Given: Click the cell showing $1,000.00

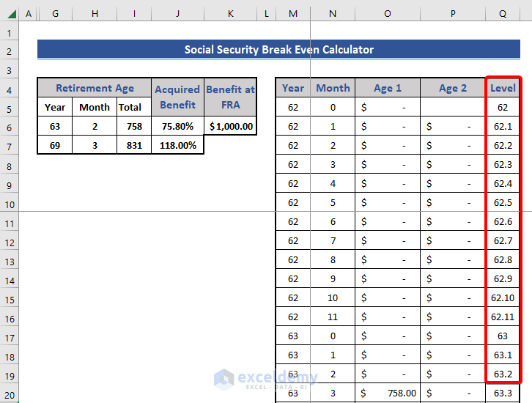Looking at the screenshot, I should point(230,126).
